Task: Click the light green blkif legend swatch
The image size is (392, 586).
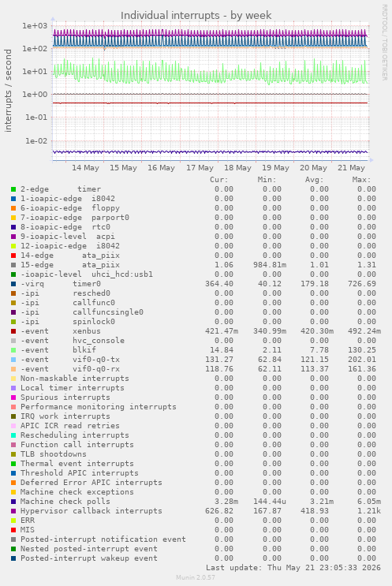Action: pos(13,350)
